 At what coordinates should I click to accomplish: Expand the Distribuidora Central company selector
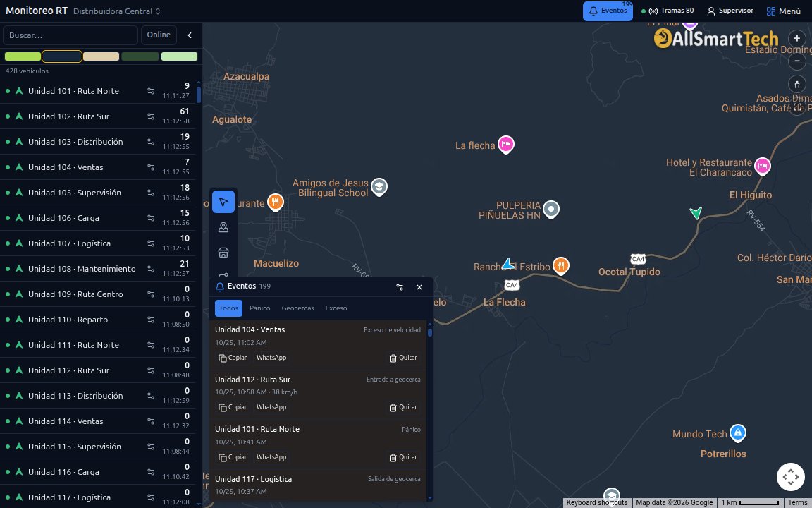pyautogui.click(x=117, y=11)
